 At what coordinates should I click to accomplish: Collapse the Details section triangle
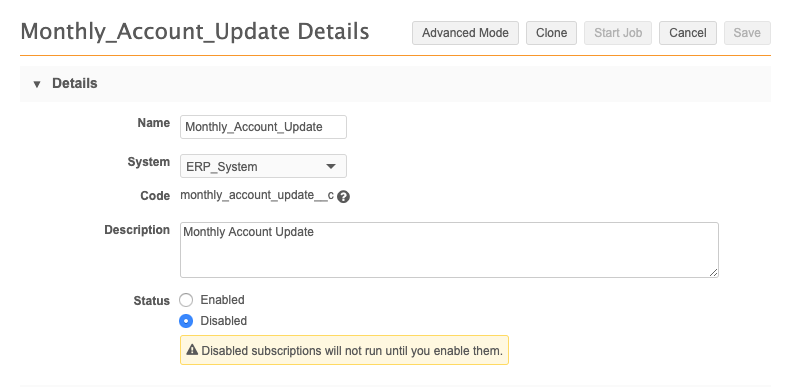pyautogui.click(x=37, y=84)
